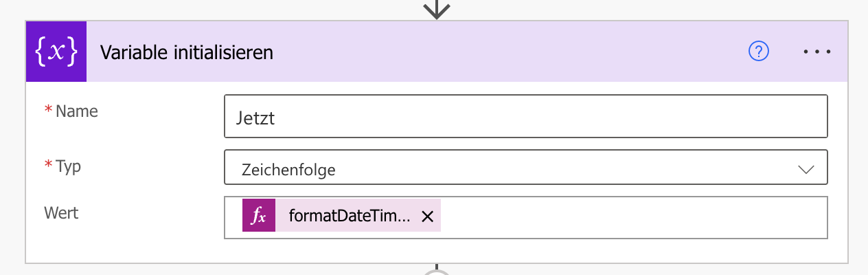Viewport: 868px width, 275px height.
Task: Click the Typ field label
Action: (69, 166)
